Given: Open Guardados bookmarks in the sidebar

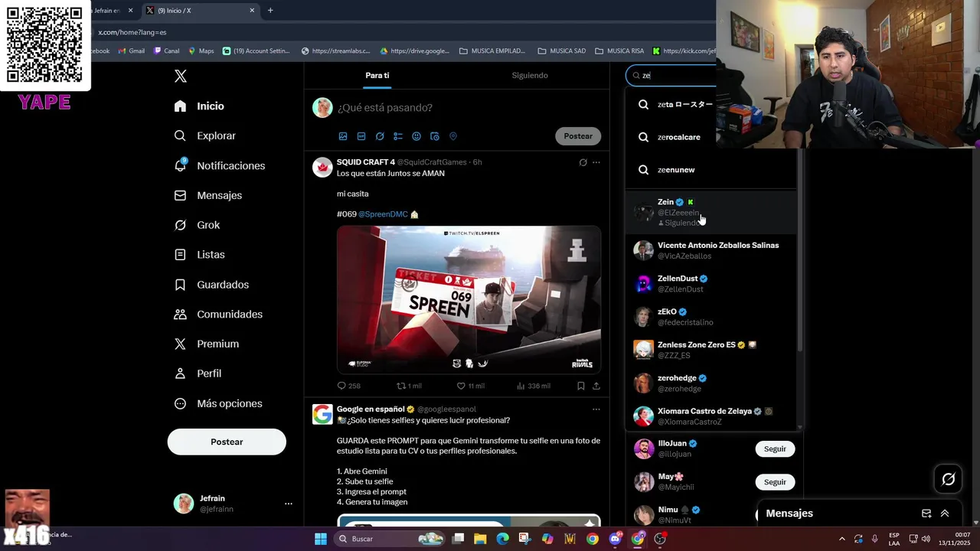Looking at the screenshot, I should click(211, 285).
